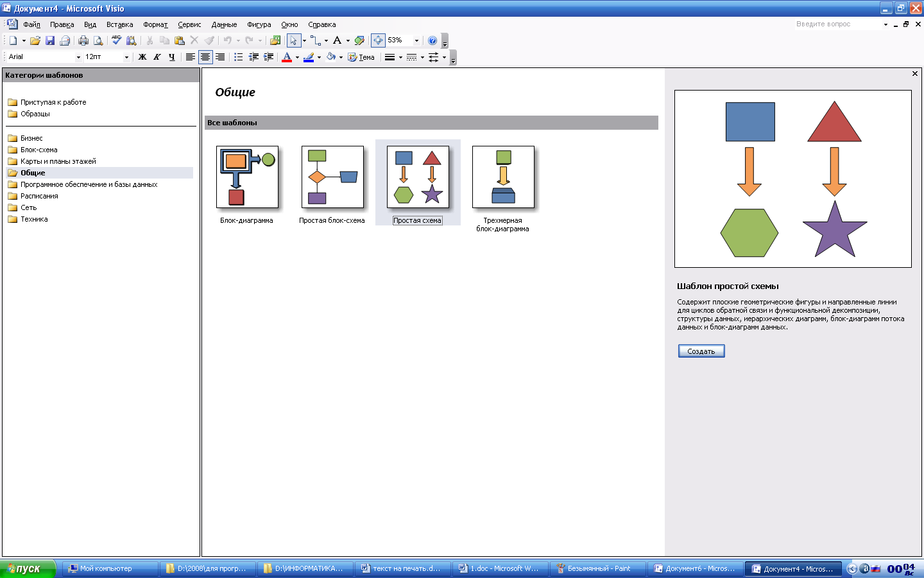Click the Save diskette icon
Image resolution: width=924 pixels, height=578 pixels.
(x=50, y=40)
